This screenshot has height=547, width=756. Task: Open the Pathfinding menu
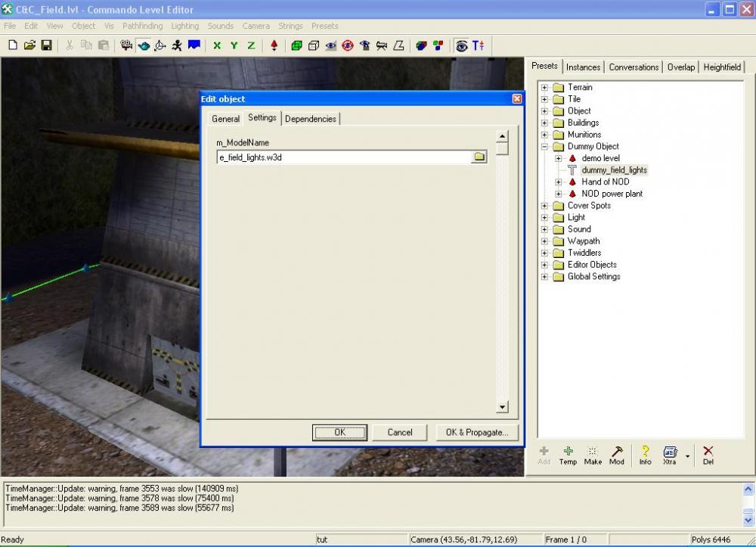point(143,26)
